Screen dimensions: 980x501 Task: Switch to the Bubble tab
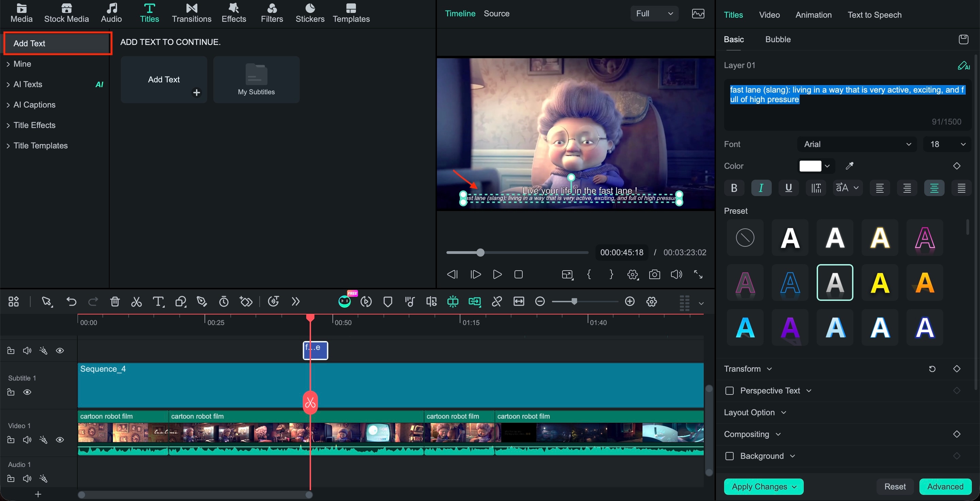pos(778,39)
